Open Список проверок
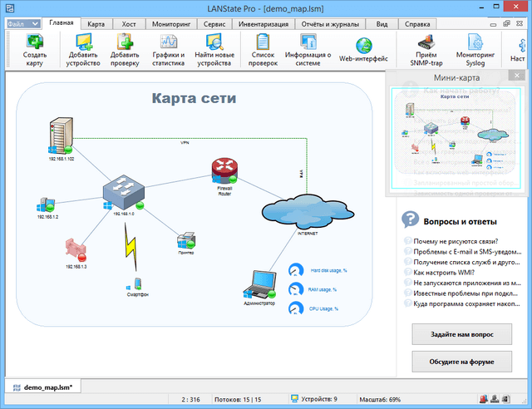This screenshot has width=532, height=409. coord(264,43)
